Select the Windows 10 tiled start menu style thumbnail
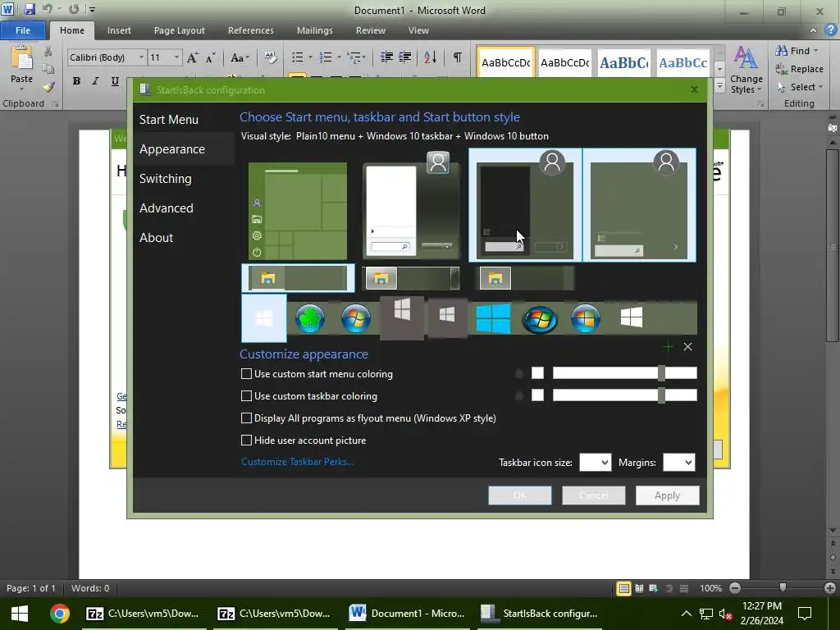 [297, 211]
